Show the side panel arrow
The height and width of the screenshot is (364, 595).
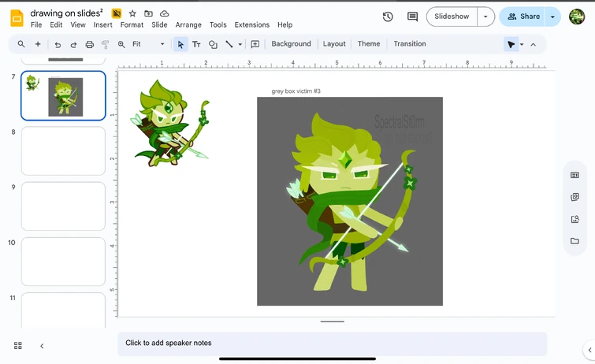tap(588, 350)
